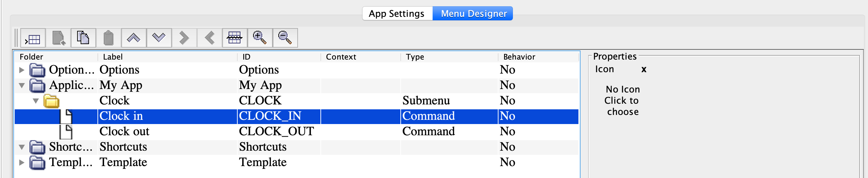The height and width of the screenshot is (178, 868).
Task: Click the delete row strikethrough table icon
Action: point(235,38)
